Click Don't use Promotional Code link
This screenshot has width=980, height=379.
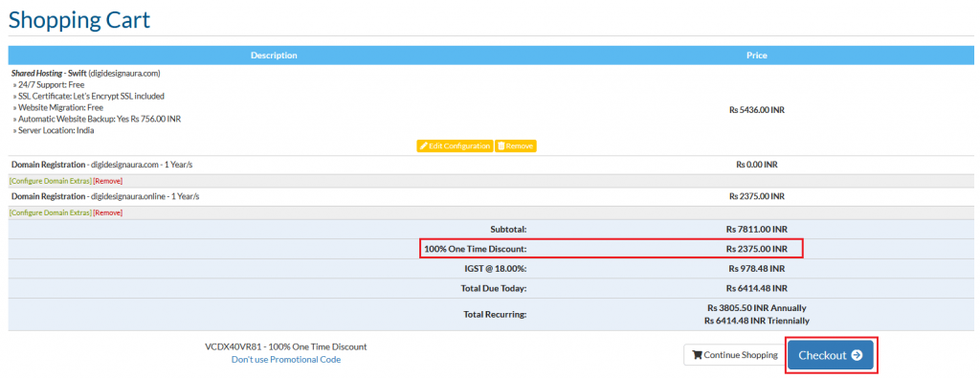(x=285, y=360)
